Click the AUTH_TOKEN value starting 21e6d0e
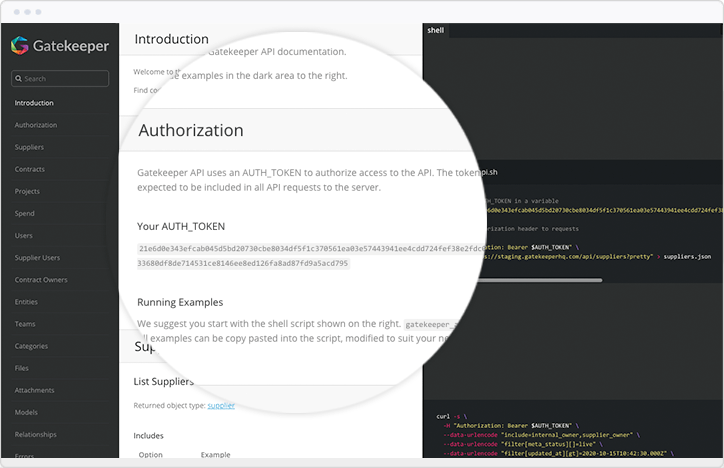Image resolution: width=724 pixels, height=468 pixels. [x=311, y=256]
